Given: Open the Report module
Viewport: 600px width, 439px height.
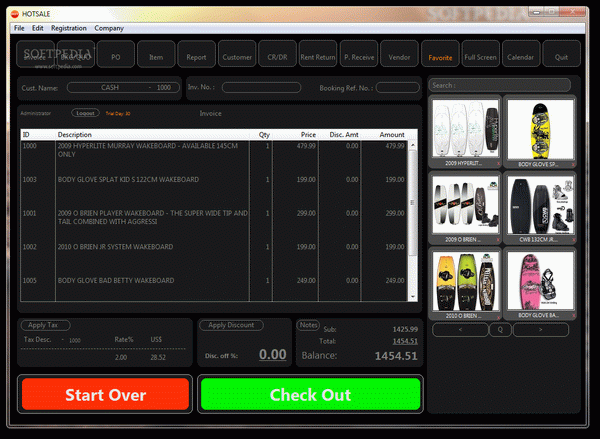Looking at the screenshot, I should [x=196, y=54].
